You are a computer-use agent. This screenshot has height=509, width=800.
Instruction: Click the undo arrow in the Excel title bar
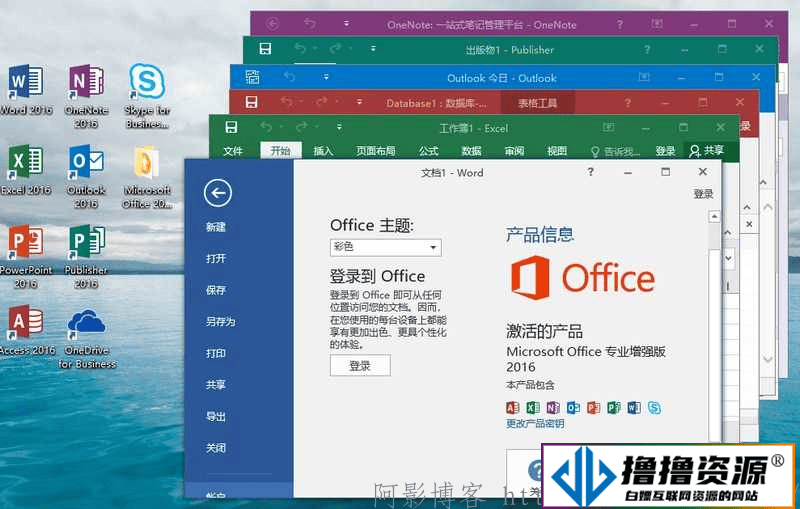266,126
